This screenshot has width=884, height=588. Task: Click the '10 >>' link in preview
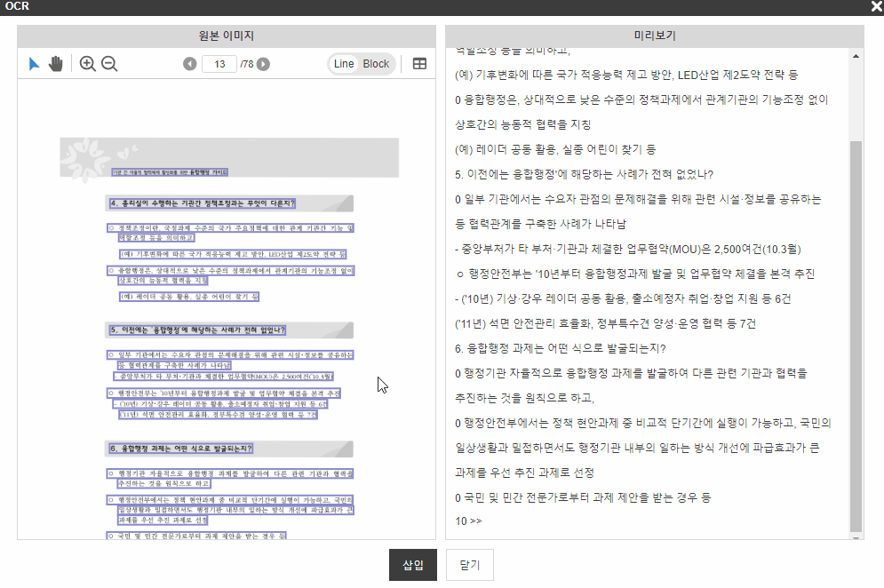(468, 520)
